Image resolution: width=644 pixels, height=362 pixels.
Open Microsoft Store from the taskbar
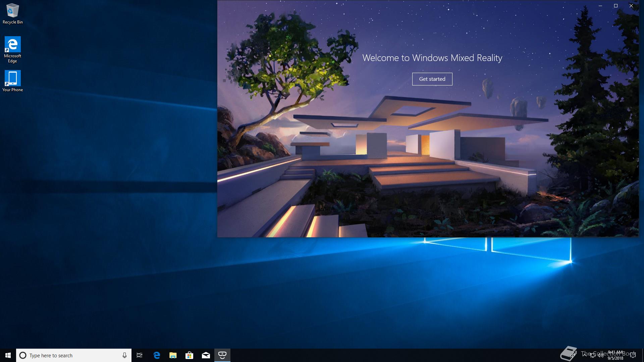coord(190,355)
